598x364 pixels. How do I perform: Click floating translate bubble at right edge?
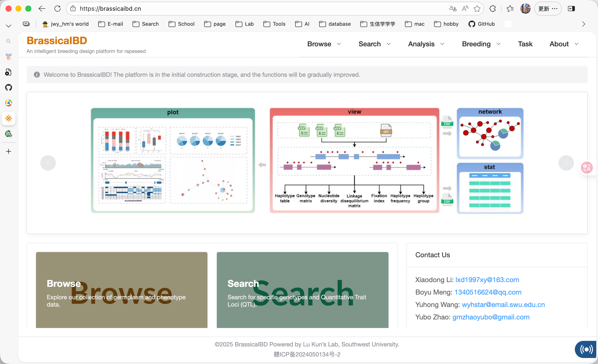[x=587, y=167]
